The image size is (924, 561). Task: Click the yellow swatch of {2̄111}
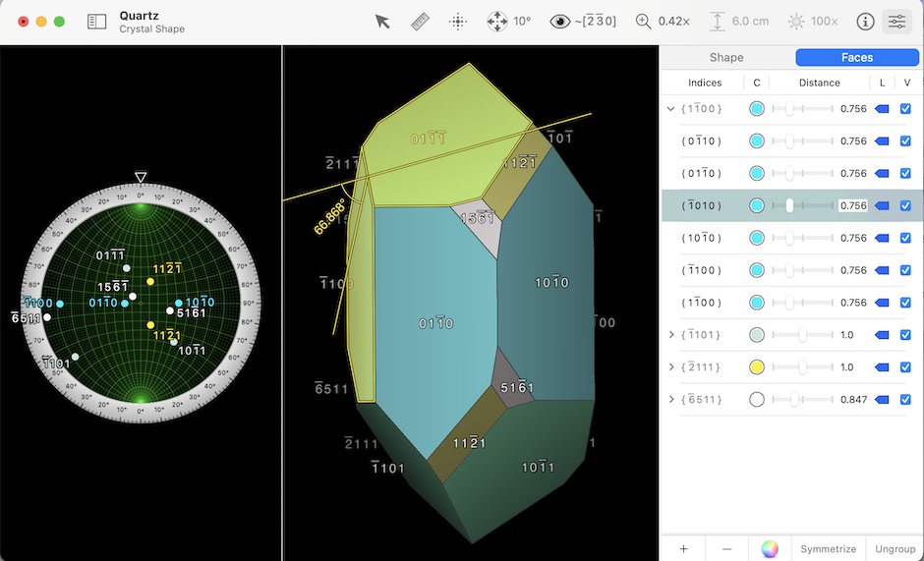(757, 367)
